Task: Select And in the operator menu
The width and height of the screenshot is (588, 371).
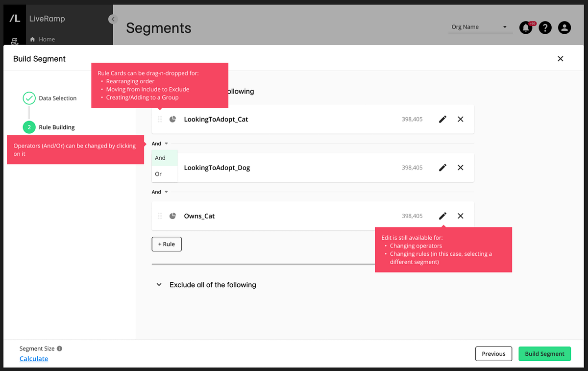Action: click(x=165, y=158)
